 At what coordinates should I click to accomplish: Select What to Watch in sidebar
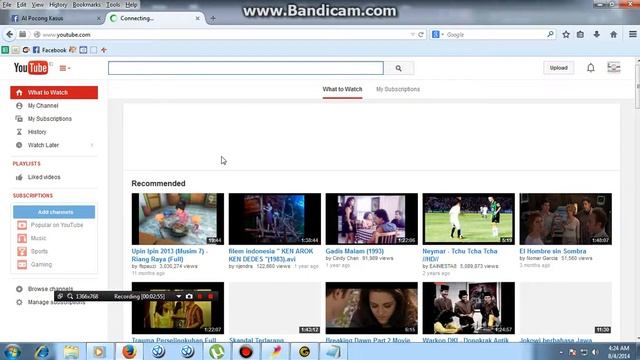(x=54, y=93)
